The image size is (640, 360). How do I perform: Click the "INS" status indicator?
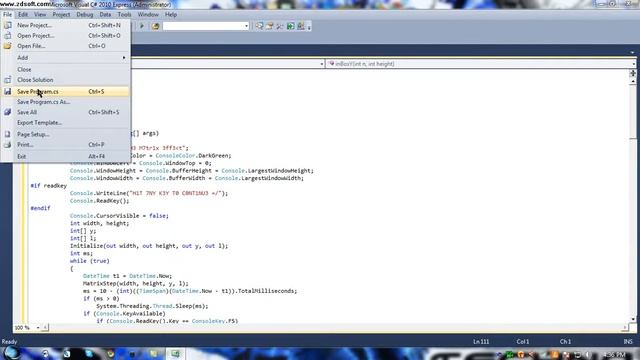(x=628, y=342)
